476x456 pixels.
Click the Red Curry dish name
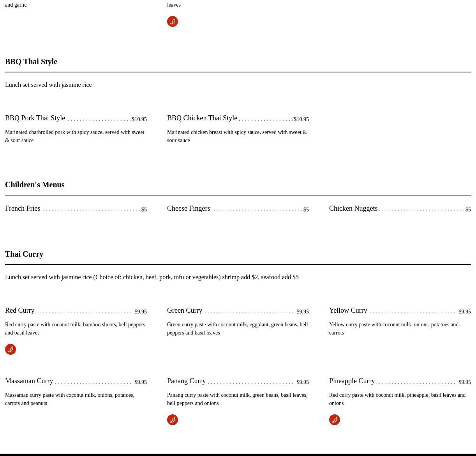(x=20, y=310)
